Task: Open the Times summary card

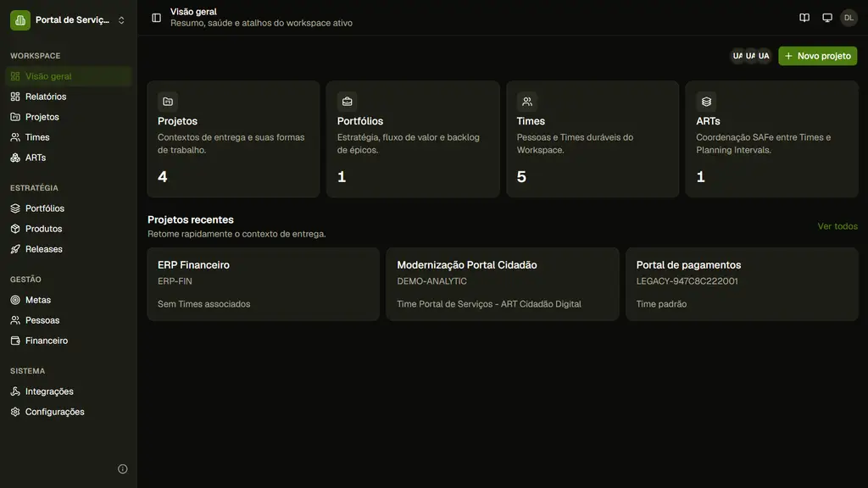Action: pos(593,139)
